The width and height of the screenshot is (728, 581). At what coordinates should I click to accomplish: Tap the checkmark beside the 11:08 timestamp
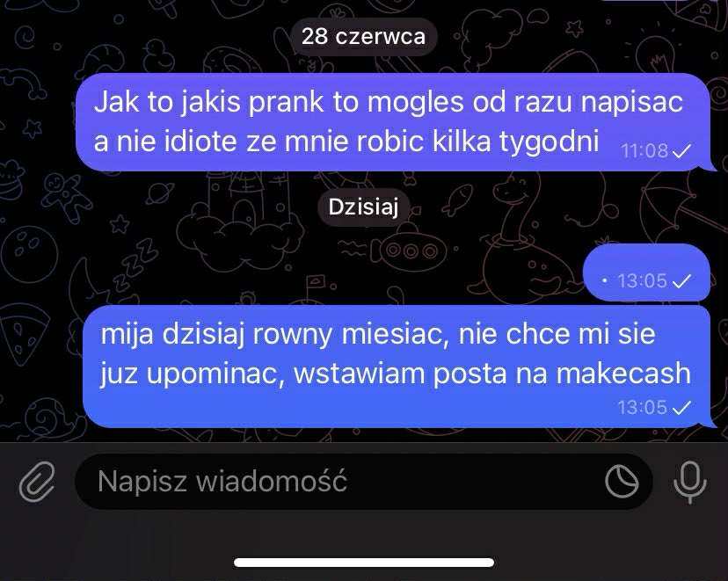click(681, 151)
